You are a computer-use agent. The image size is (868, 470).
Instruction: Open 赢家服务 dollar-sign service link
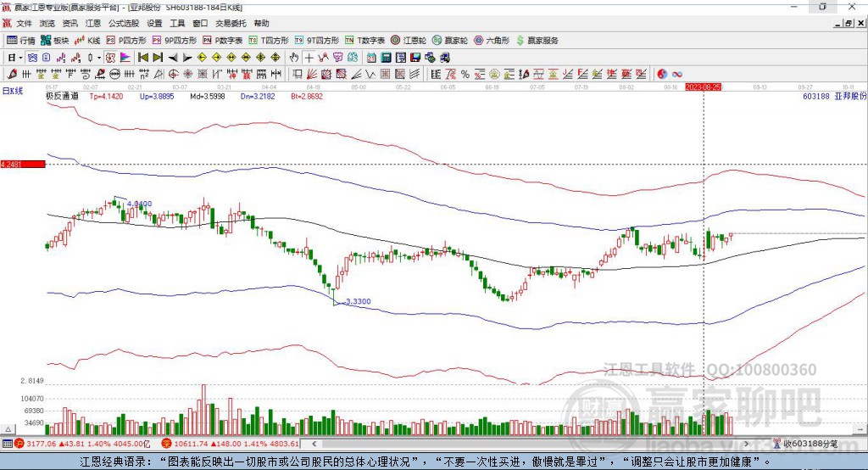(x=537, y=41)
